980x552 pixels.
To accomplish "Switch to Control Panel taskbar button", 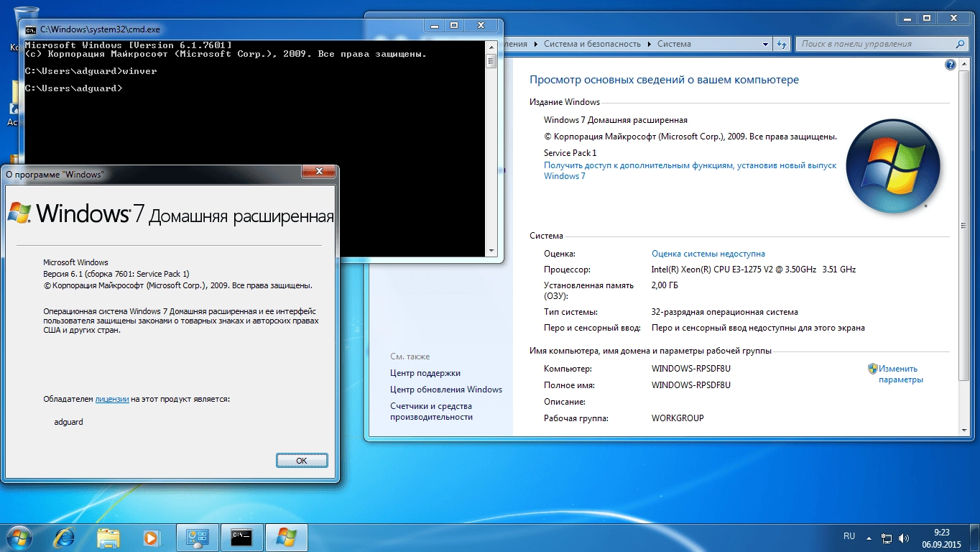I will (x=197, y=537).
